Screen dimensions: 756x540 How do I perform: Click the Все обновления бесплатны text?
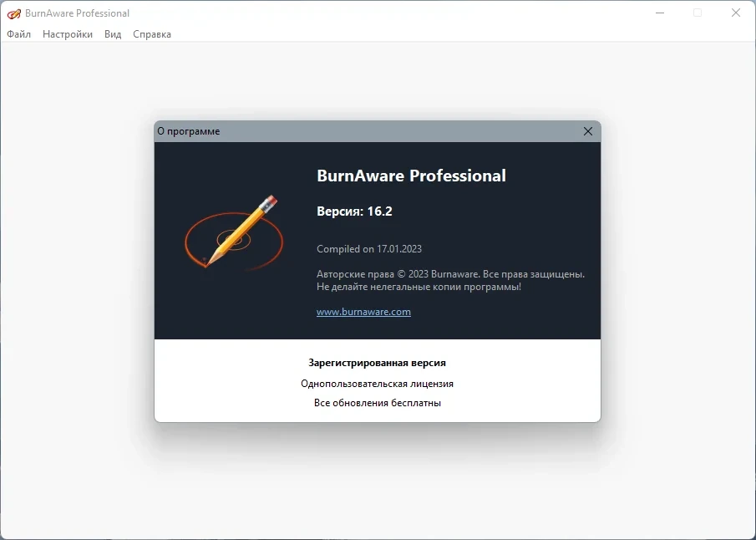(x=377, y=403)
